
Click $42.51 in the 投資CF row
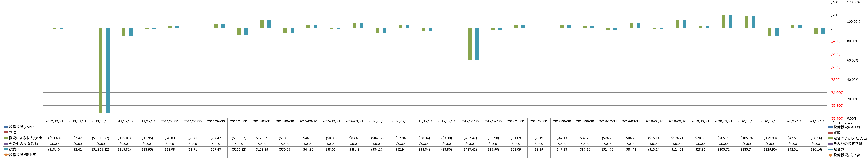tap(793, 149)
